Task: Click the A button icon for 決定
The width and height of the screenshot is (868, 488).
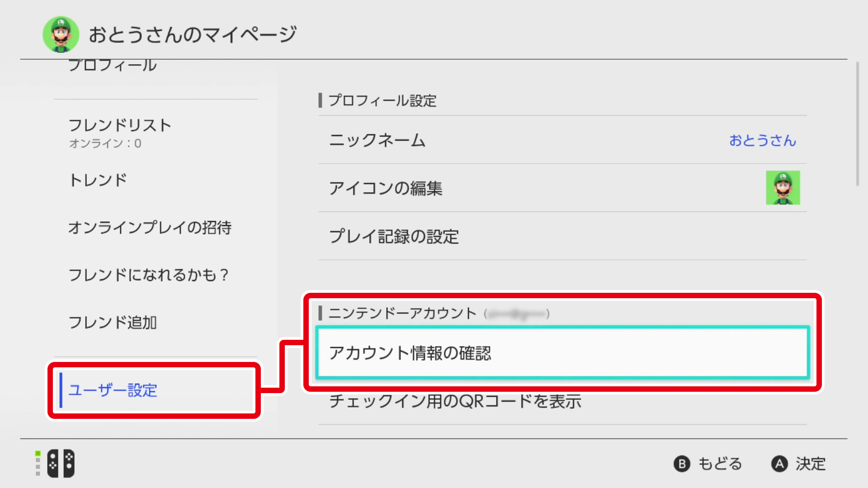Action: click(779, 464)
